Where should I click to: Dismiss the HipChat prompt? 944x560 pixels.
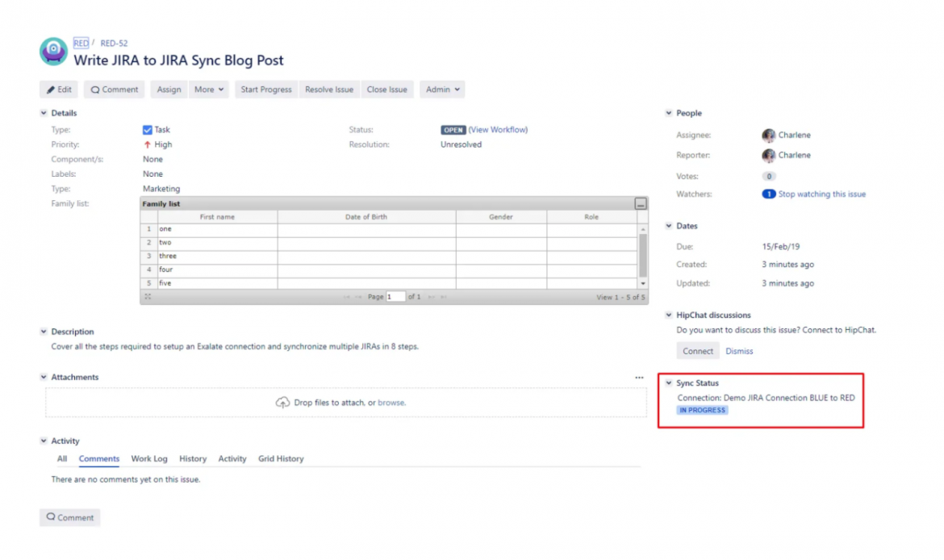739,351
